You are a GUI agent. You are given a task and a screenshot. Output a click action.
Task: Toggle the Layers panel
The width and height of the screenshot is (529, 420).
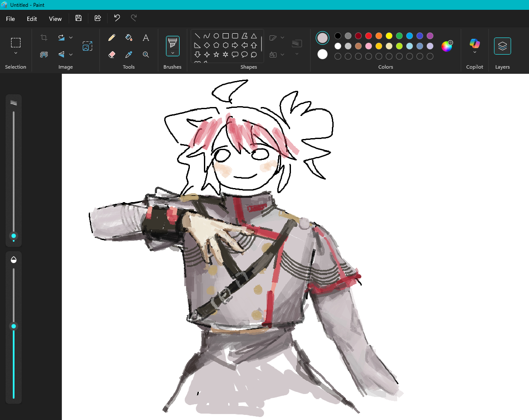[x=502, y=46]
